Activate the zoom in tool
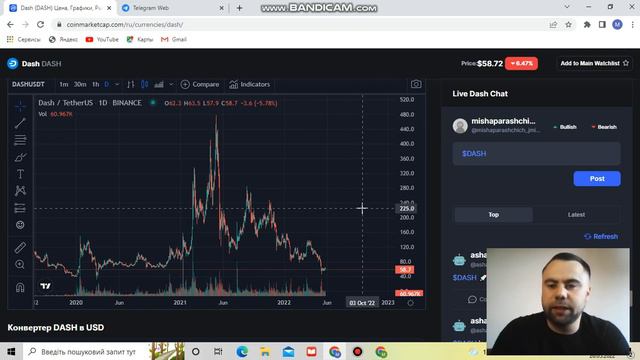The width and height of the screenshot is (640, 360). point(20,264)
